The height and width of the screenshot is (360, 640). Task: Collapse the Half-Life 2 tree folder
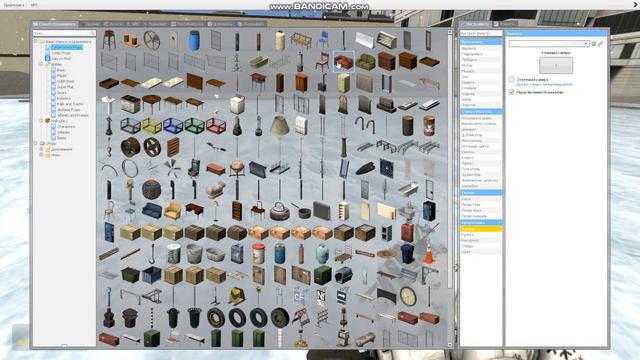pos(41,121)
